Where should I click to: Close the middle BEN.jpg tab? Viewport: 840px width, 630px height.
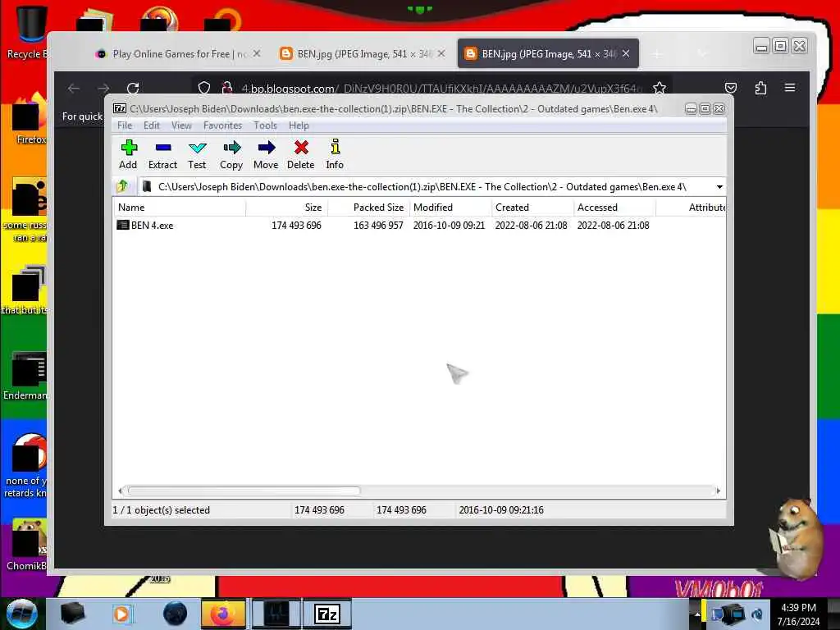pyautogui.click(x=441, y=53)
